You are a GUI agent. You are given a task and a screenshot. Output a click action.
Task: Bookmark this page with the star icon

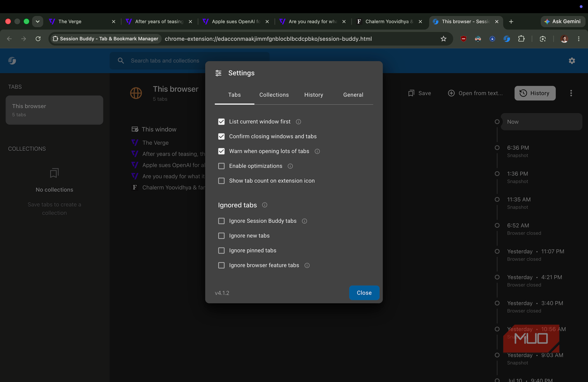click(x=443, y=39)
